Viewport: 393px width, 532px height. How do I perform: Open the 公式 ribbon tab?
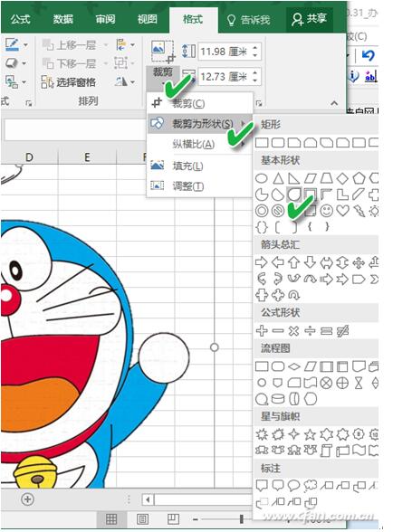[21, 19]
